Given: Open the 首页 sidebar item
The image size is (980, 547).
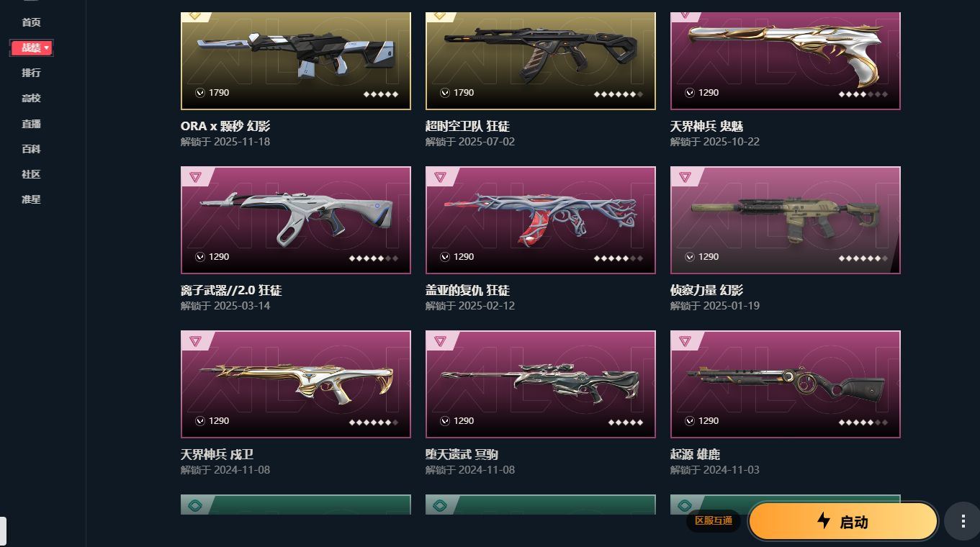Looking at the screenshot, I should (31, 22).
